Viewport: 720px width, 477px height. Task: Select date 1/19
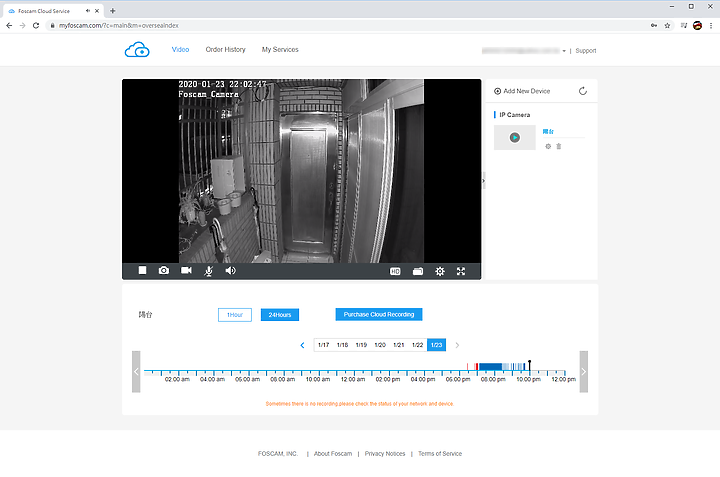tap(361, 345)
